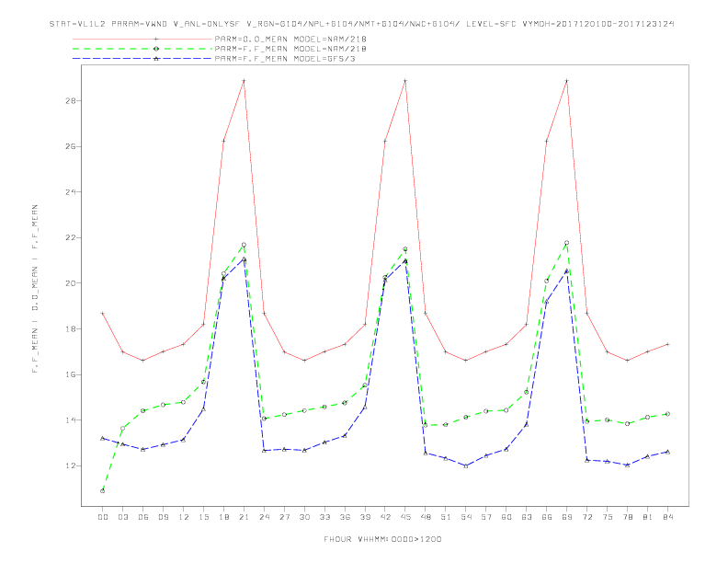Image resolution: width=728 pixels, height=563 pixels.
Task: Select the green dashed legend line sample
Action: point(142,49)
